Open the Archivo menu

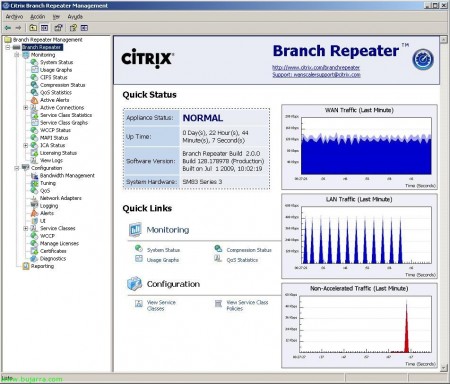[14, 17]
